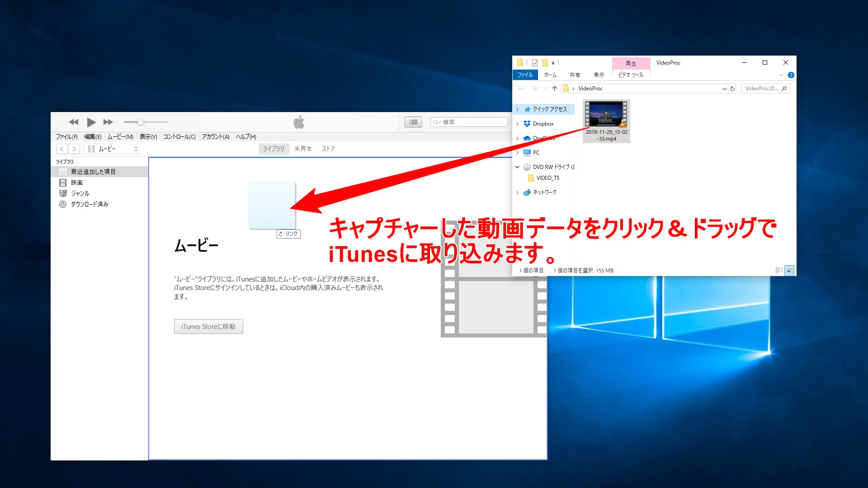Image resolution: width=868 pixels, height=488 pixels.
Task: Go back with iTunes back arrow
Action: [62, 149]
